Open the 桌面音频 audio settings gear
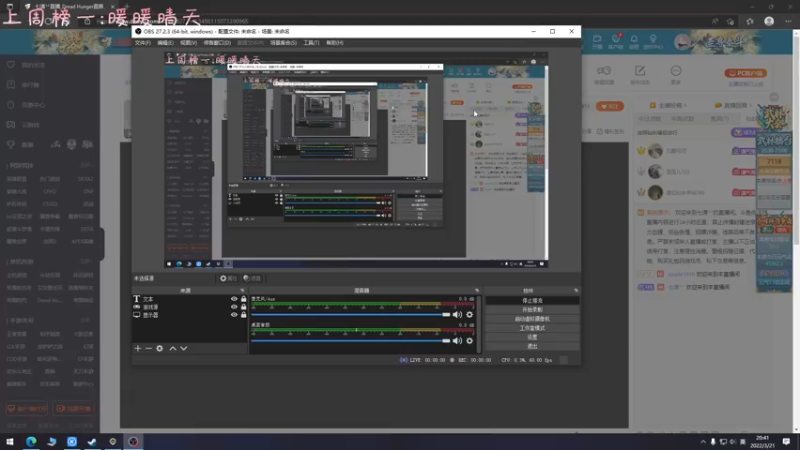The height and width of the screenshot is (450, 800). coord(469,341)
